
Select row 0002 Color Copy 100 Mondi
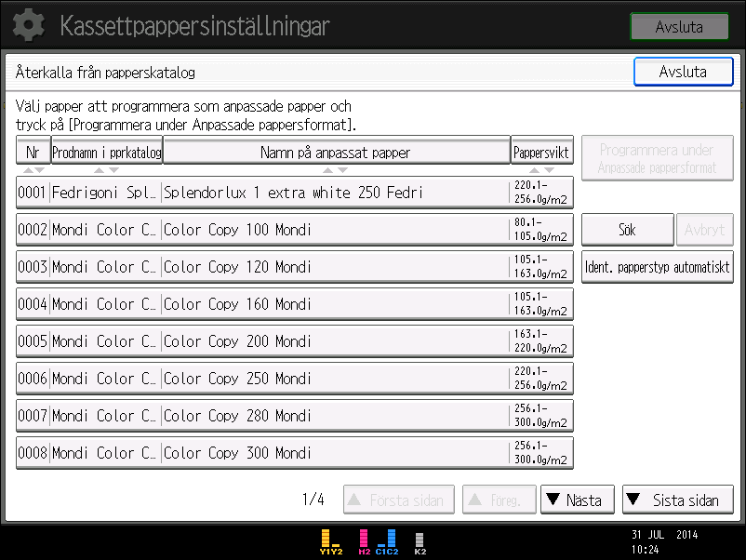[295, 230]
